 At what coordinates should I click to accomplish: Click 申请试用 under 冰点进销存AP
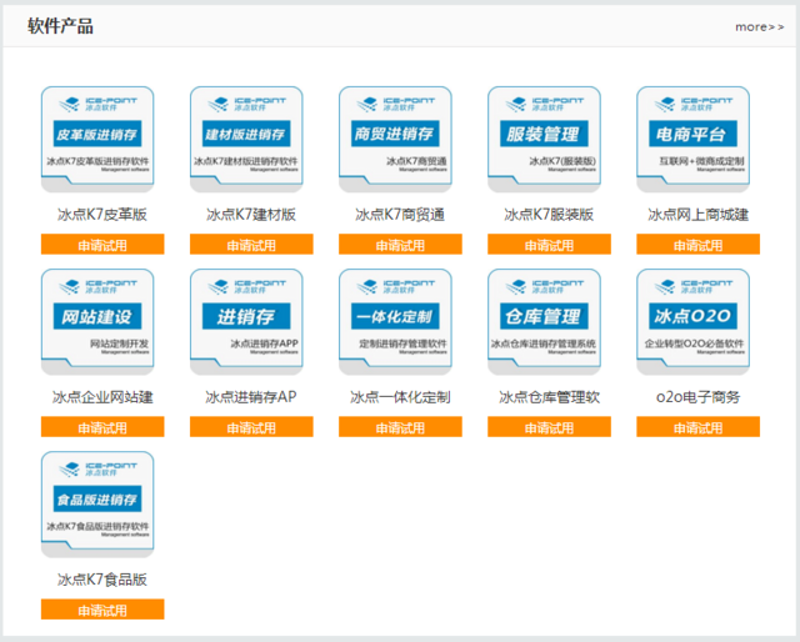[252, 427]
